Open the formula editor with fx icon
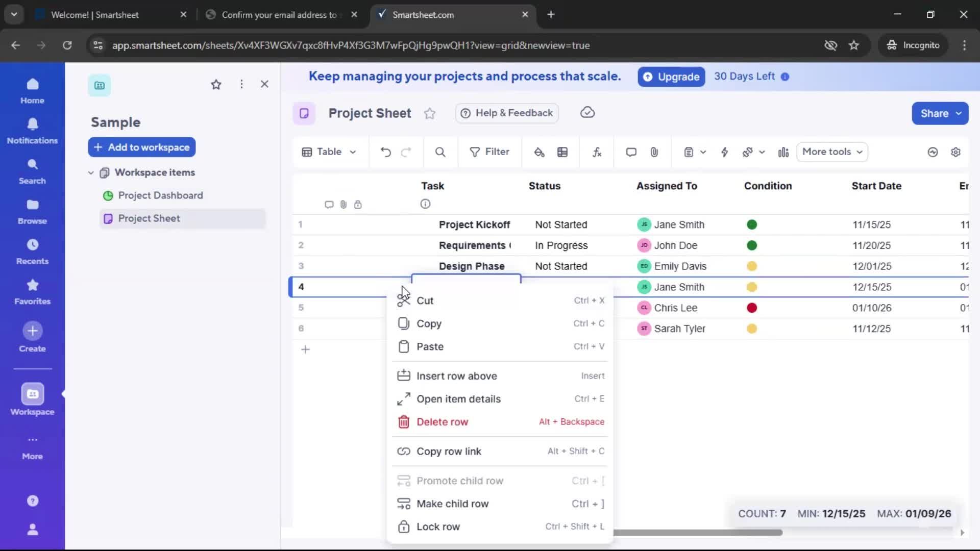The height and width of the screenshot is (551, 980). point(597,152)
